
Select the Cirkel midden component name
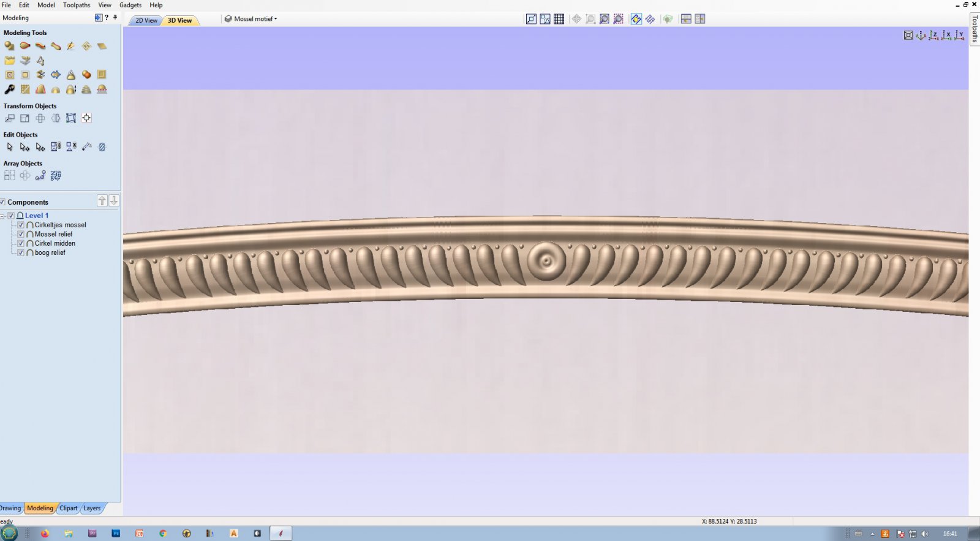pos(55,243)
